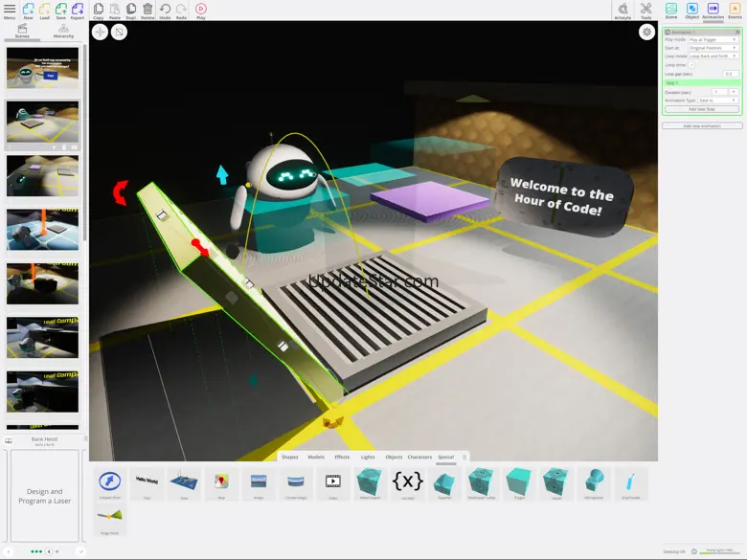Open the Tools menu
Viewport: 747px width, 560px height.
(x=646, y=11)
